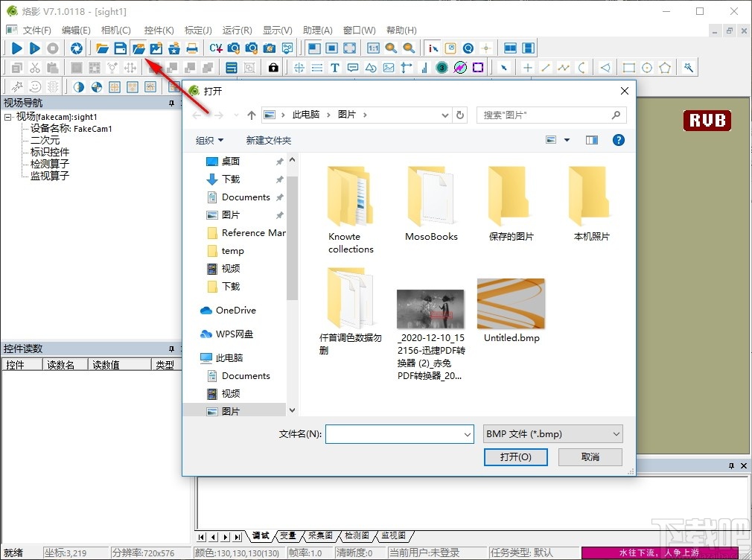The image size is (752, 560).
Task: Open the 文件(F) menu
Action: [x=36, y=31]
